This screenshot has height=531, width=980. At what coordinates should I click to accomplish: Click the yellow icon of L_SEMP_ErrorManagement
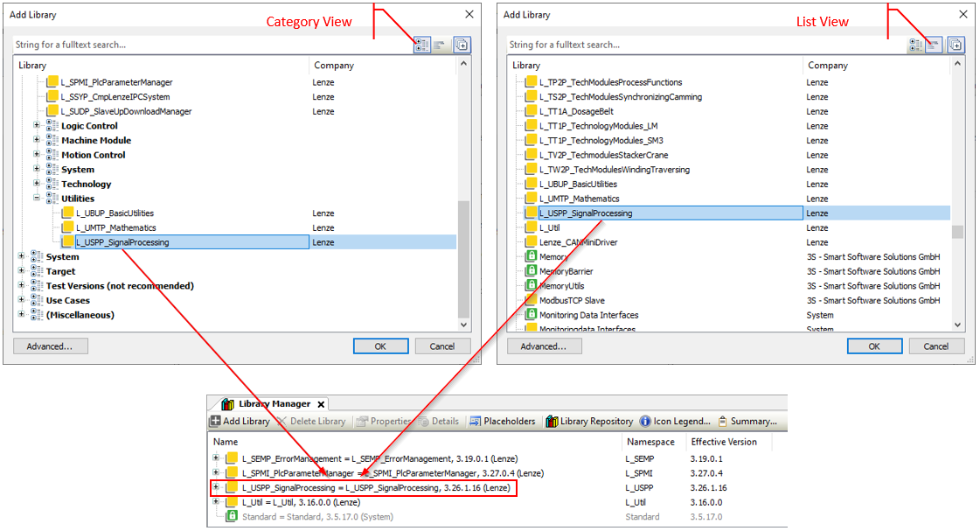[x=232, y=458]
